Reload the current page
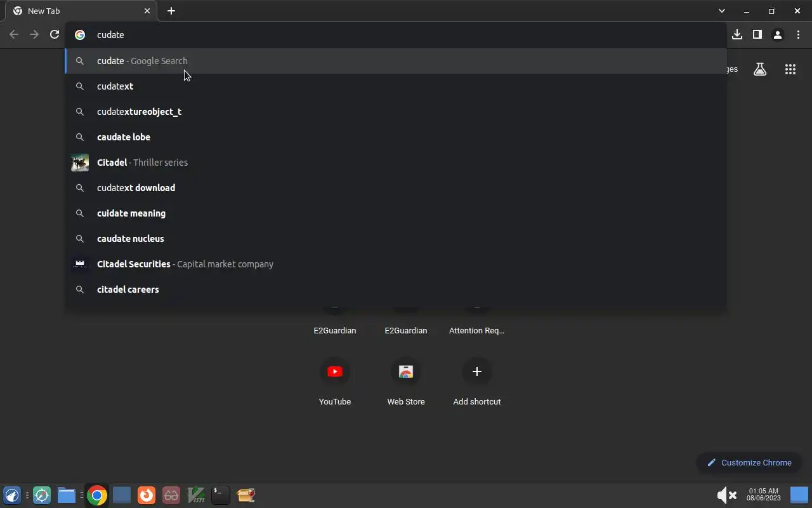This screenshot has height=508, width=812. point(55,35)
